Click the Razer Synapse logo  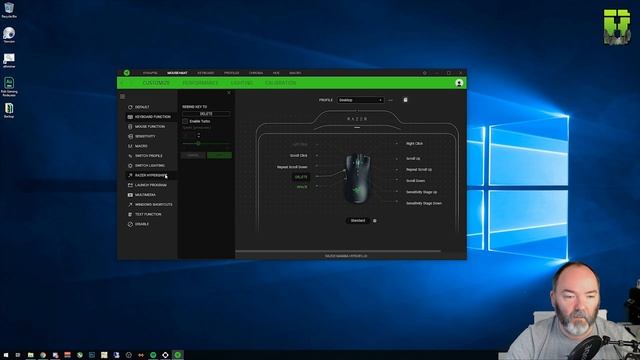click(x=127, y=73)
